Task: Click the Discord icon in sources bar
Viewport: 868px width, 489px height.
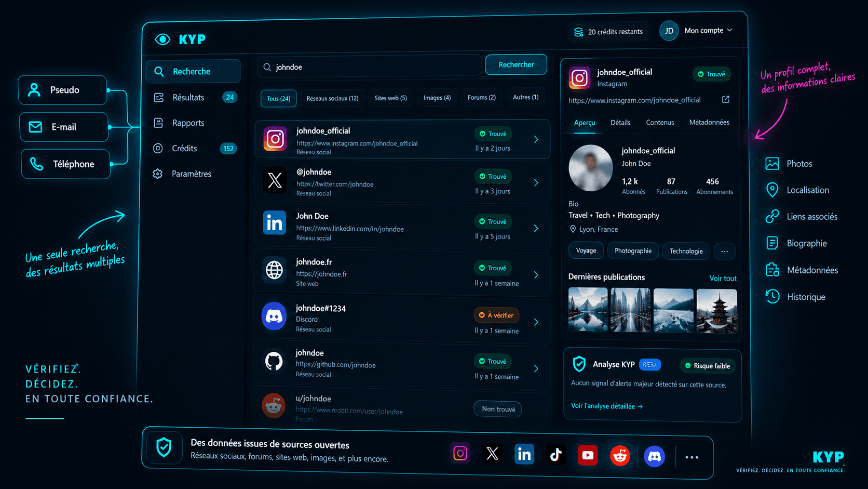Action: (654, 456)
